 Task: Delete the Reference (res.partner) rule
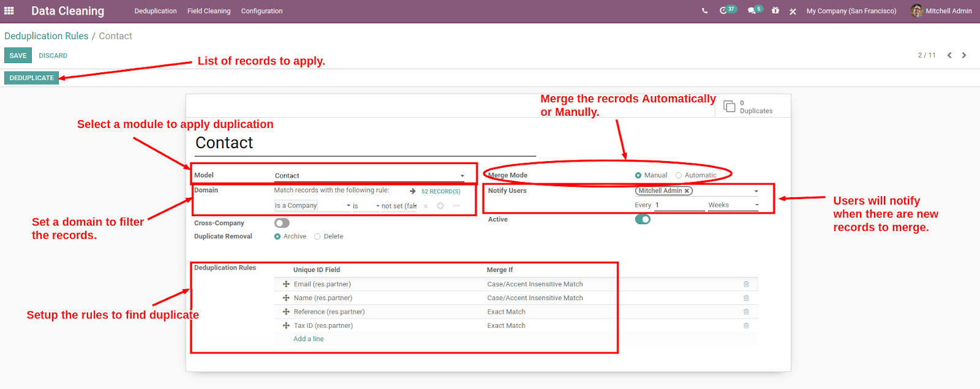coord(746,312)
